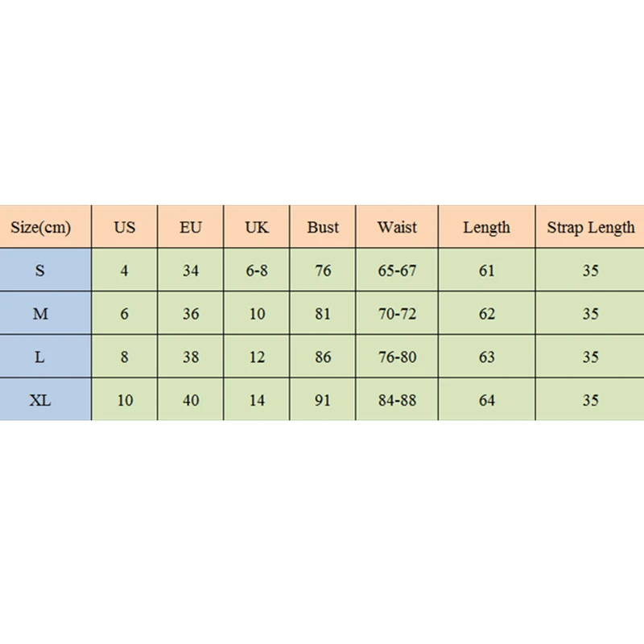This screenshot has height=644, width=644.
Task: Select the Waist column header
Action: pos(398,228)
